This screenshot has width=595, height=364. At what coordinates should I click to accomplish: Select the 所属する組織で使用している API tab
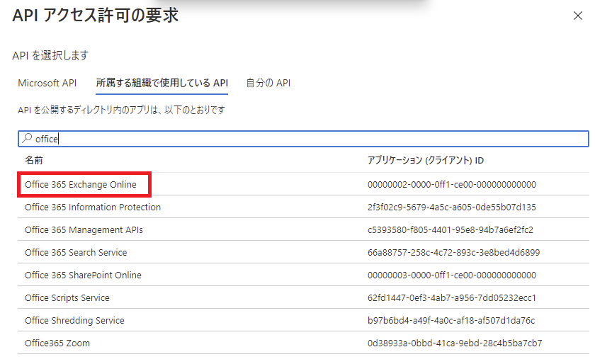[x=161, y=83]
